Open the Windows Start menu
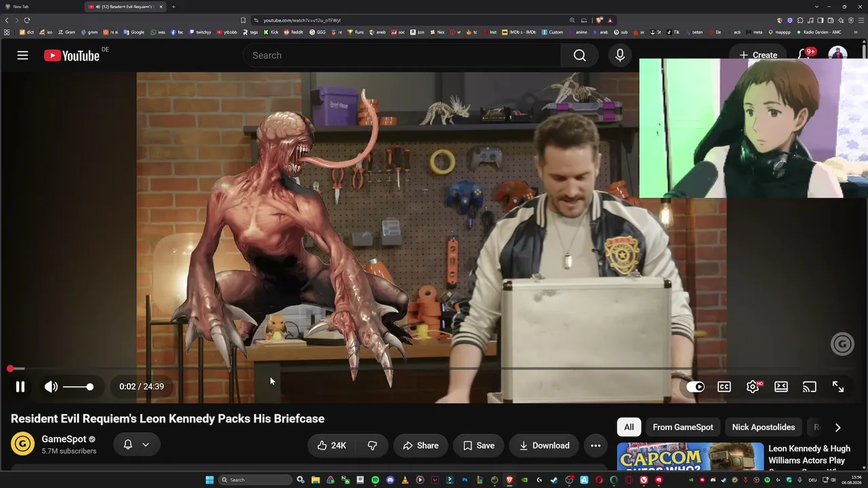Viewport: 868px width, 488px height. pos(210,480)
